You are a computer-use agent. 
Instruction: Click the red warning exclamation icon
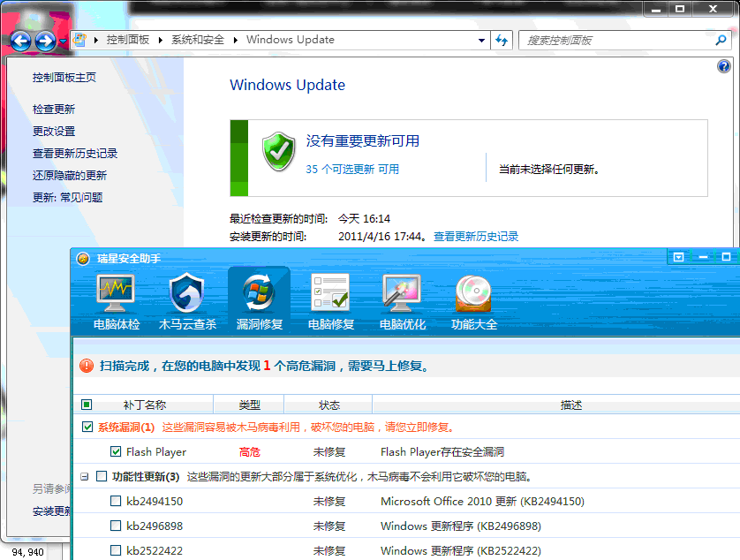tap(87, 366)
